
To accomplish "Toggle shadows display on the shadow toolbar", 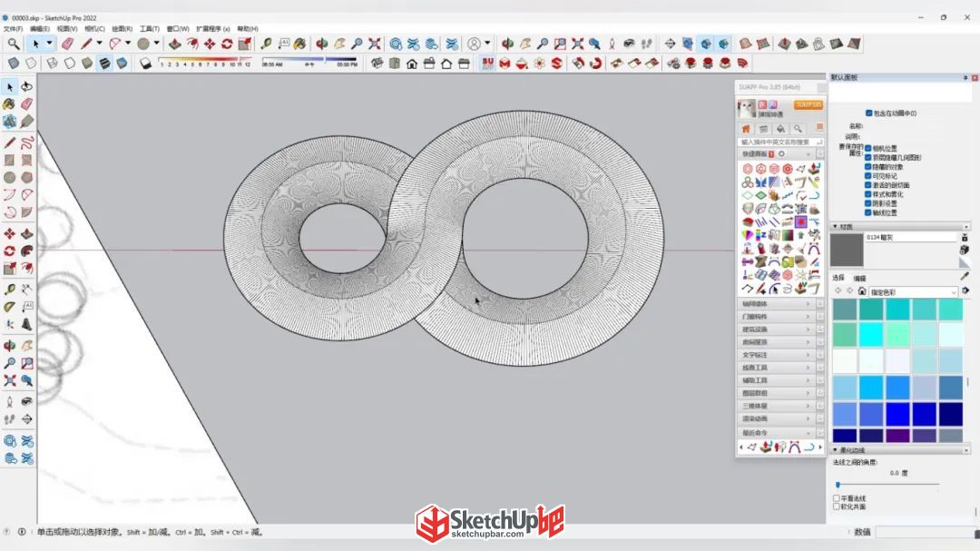I will (x=145, y=64).
